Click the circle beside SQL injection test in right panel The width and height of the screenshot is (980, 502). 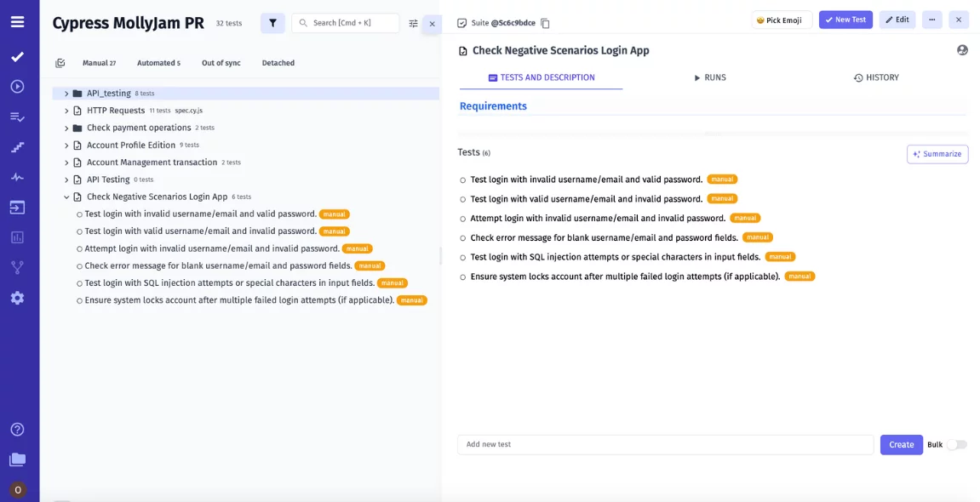[x=463, y=258]
